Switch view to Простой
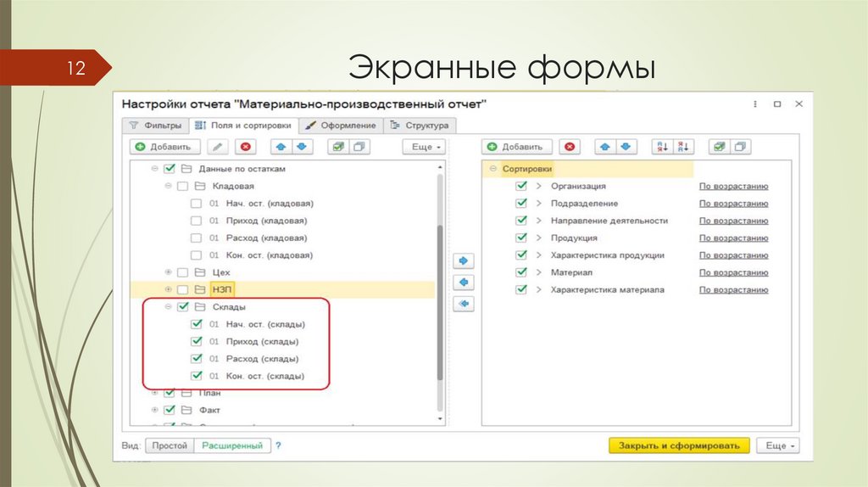The height and width of the screenshot is (487, 868). point(170,445)
